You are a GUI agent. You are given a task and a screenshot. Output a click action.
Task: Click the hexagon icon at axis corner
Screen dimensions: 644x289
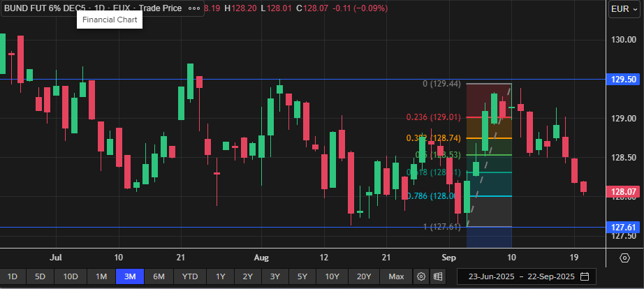pyautogui.click(x=624, y=258)
